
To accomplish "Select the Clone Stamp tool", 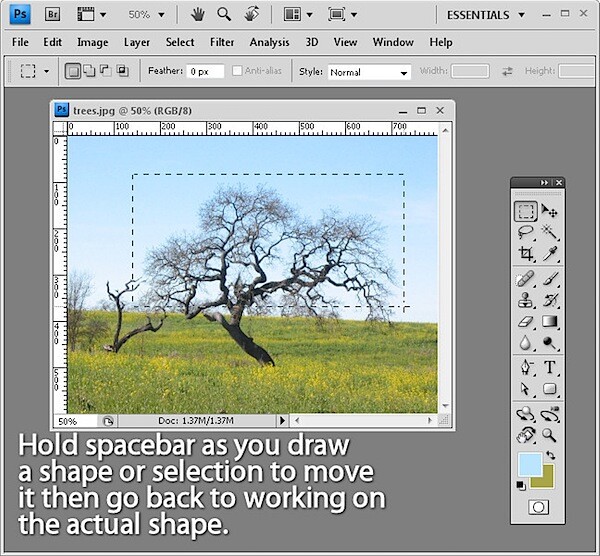I will [525, 300].
